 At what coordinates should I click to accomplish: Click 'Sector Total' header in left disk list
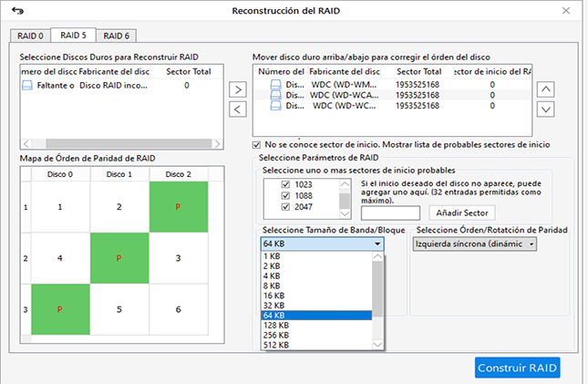pos(188,72)
